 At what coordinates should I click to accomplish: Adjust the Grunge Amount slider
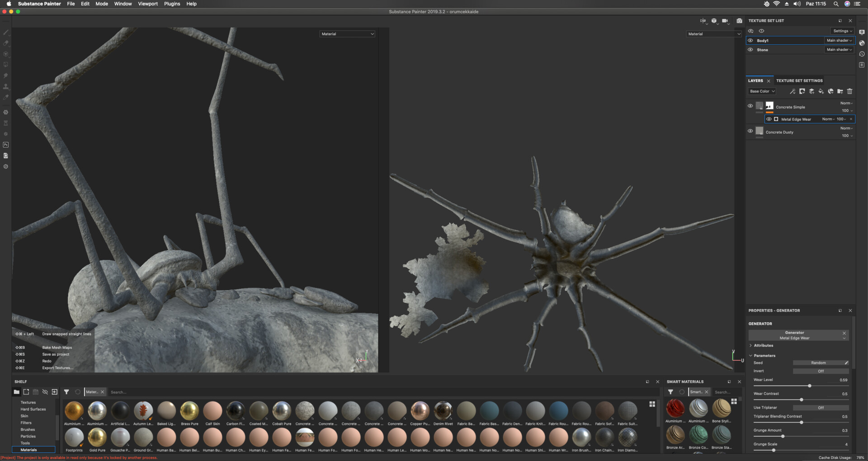(x=801, y=436)
